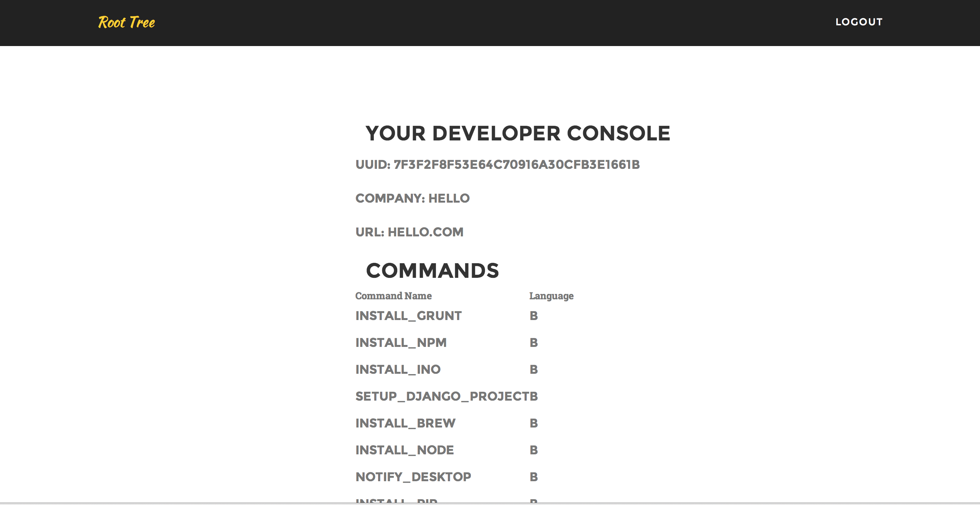Select the INSTALL_GRUNT command
The height and width of the screenshot is (505, 980).
(x=408, y=316)
